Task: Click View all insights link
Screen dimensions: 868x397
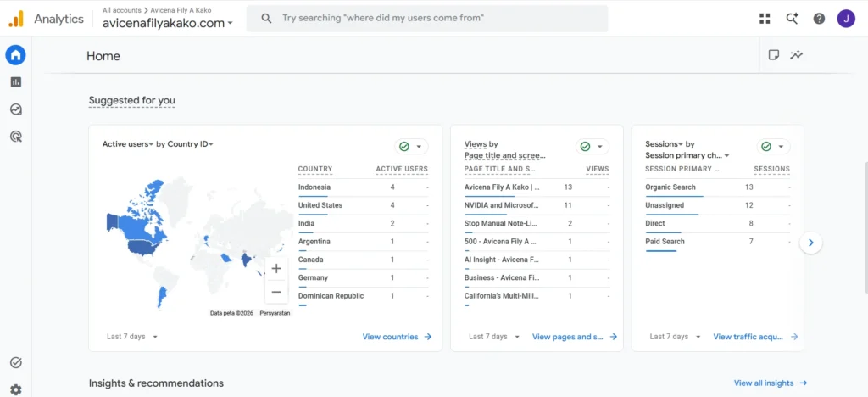Action: point(771,383)
